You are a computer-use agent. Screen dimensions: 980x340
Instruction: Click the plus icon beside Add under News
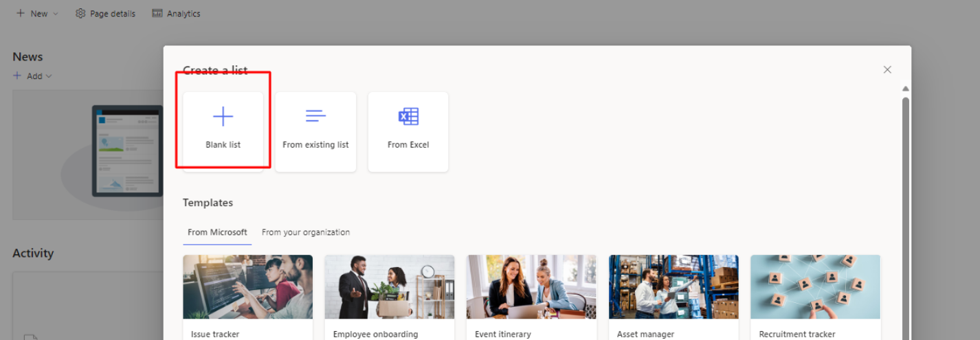coord(17,76)
